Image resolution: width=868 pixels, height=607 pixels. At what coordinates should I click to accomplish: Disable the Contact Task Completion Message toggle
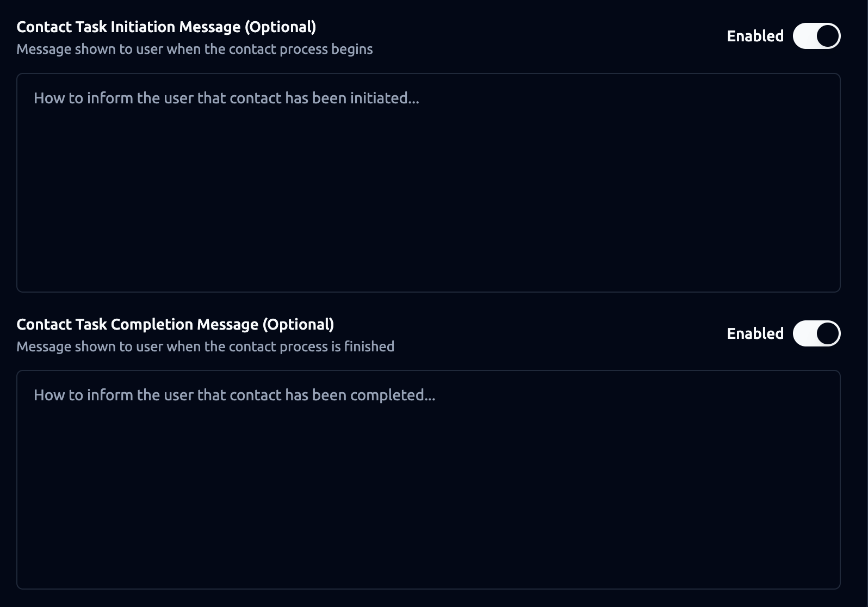(x=816, y=333)
